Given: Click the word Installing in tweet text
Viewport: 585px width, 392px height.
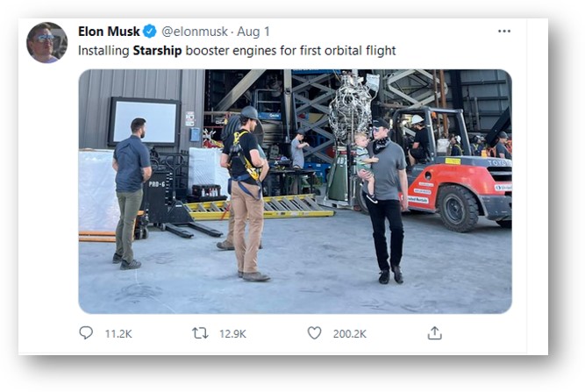Looking at the screenshot, I should [103, 51].
